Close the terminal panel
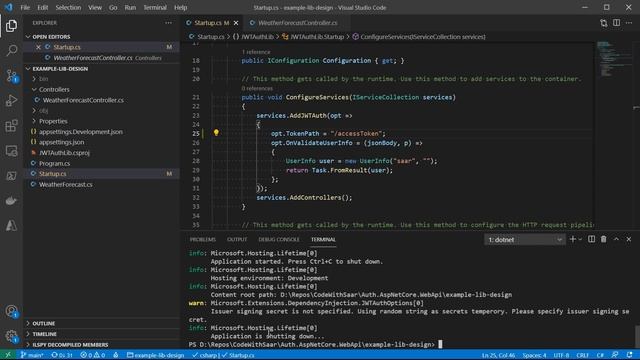Viewport: 640px width, 360px height. point(629,240)
